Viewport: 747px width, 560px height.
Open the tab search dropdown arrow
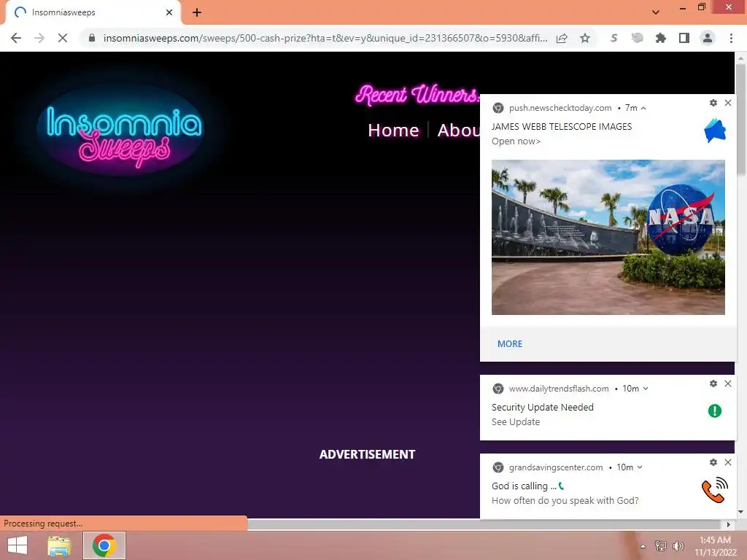pos(656,12)
